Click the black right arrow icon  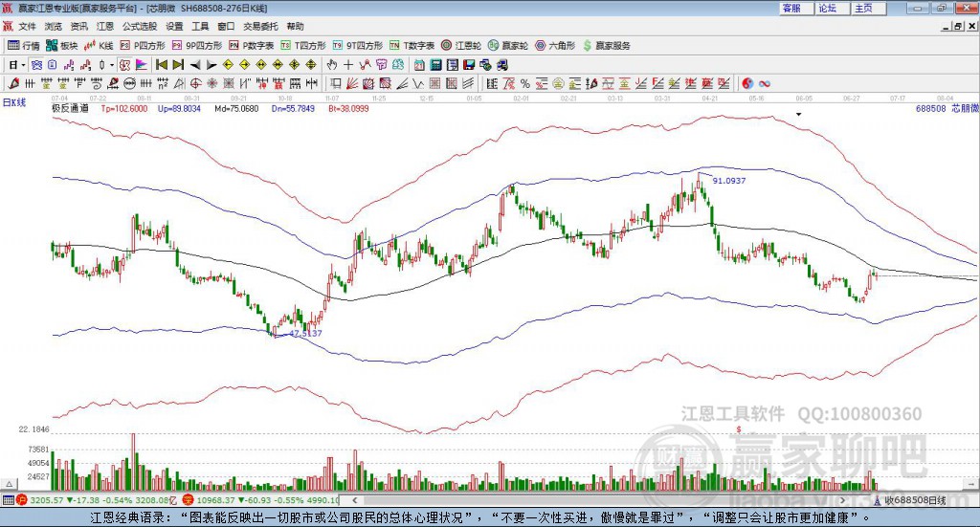(x=212, y=65)
